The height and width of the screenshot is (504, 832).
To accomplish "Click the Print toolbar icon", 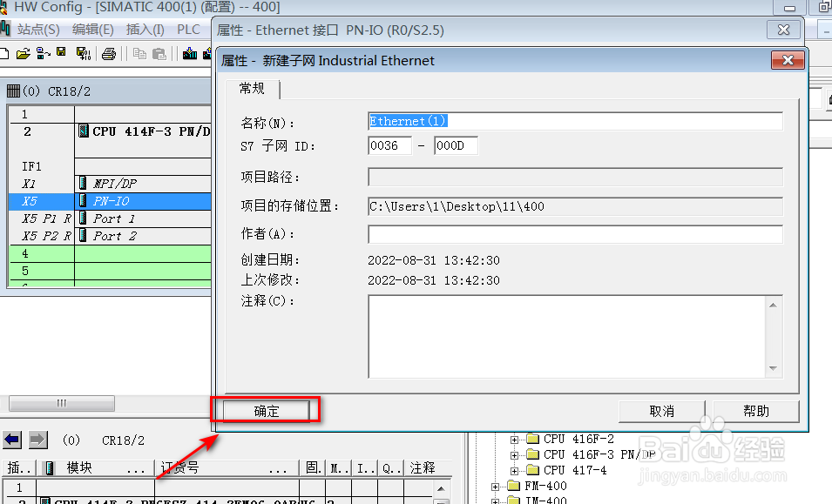I will [x=109, y=54].
